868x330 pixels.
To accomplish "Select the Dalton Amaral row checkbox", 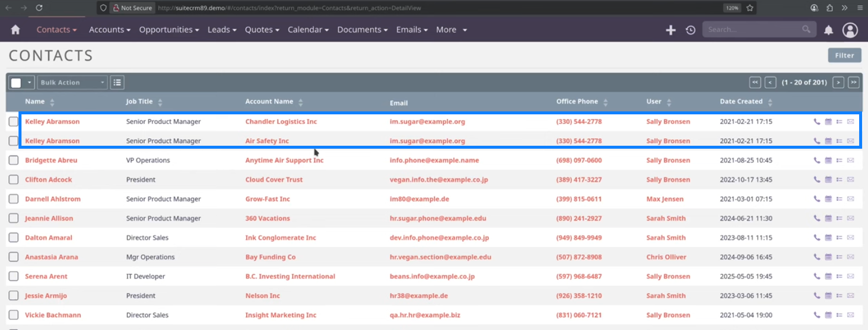I will click(x=14, y=238).
